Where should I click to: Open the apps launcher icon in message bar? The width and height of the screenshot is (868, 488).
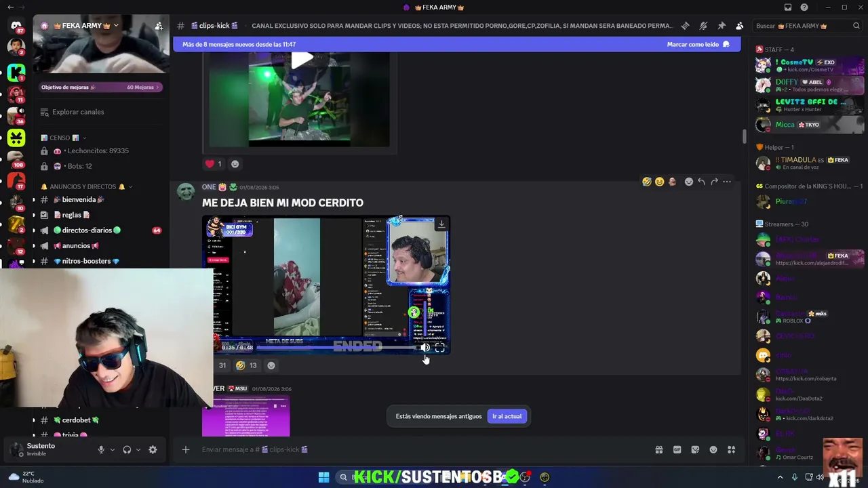(731, 449)
